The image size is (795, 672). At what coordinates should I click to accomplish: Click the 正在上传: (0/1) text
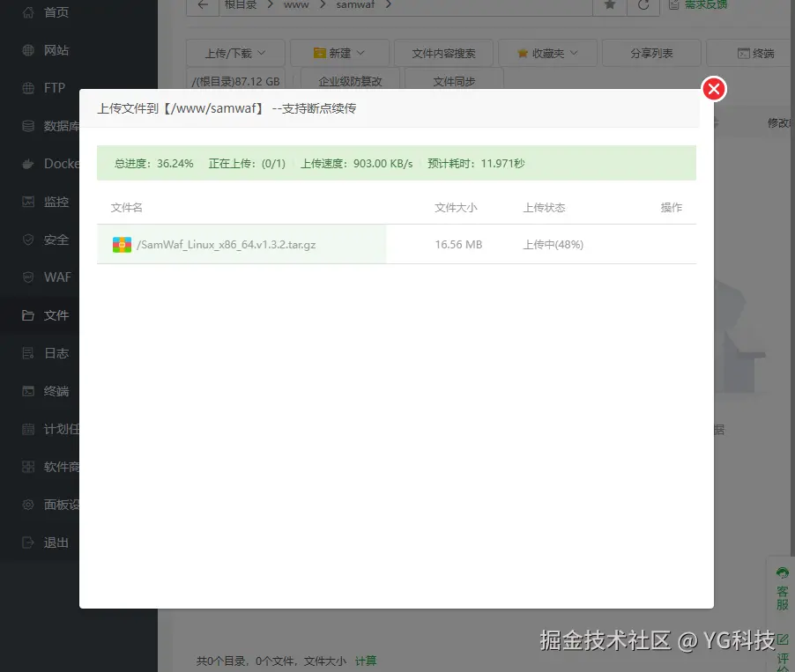click(x=247, y=164)
